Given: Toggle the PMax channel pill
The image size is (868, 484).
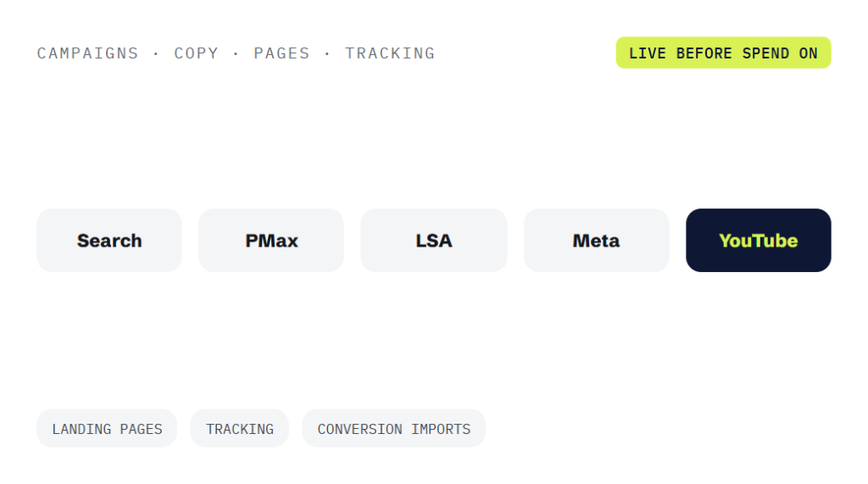Looking at the screenshot, I should tap(271, 241).
